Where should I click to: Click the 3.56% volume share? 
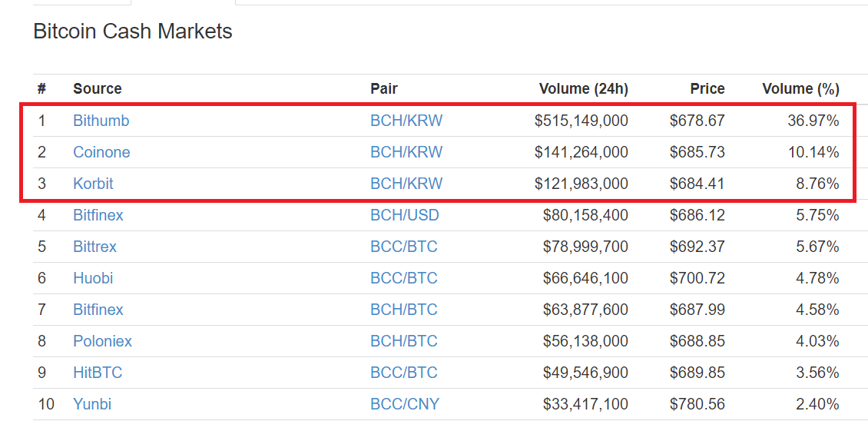click(817, 373)
